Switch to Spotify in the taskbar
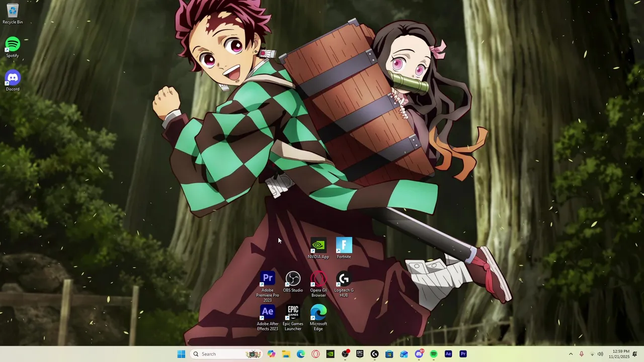The image size is (644, 362). 433,354
